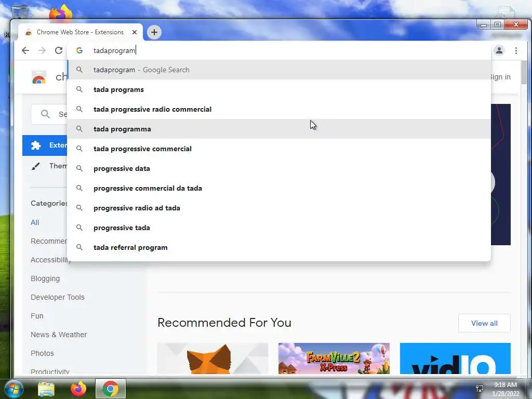This screenshot has width=532, height=399.
Task: Restore down the Chrome window
Action: [497, 25]
